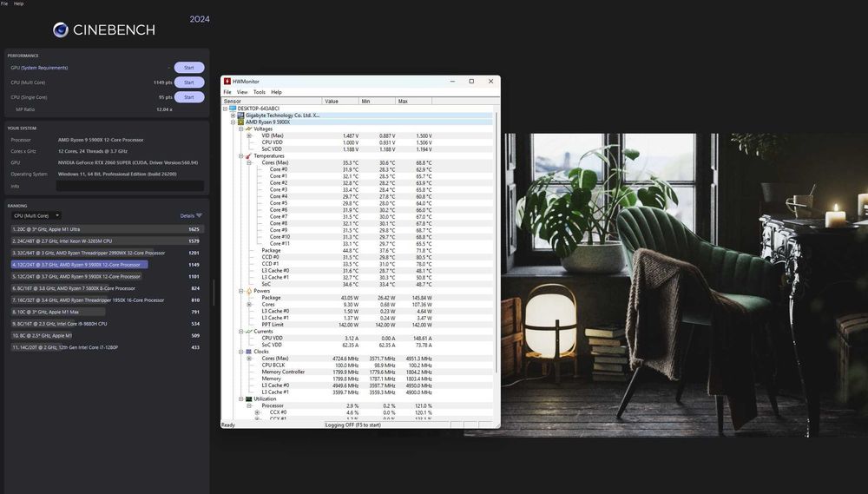Select ranking entry Threadripper 1950X
Image resolution: width=868 pixels, height=494 pixels.
(107, 300)
